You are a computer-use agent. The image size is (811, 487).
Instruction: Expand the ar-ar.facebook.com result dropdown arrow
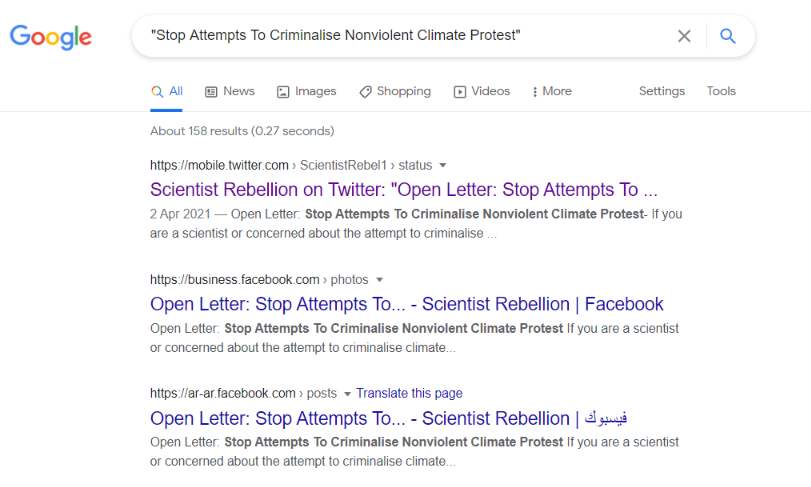(x=347, y=394)
